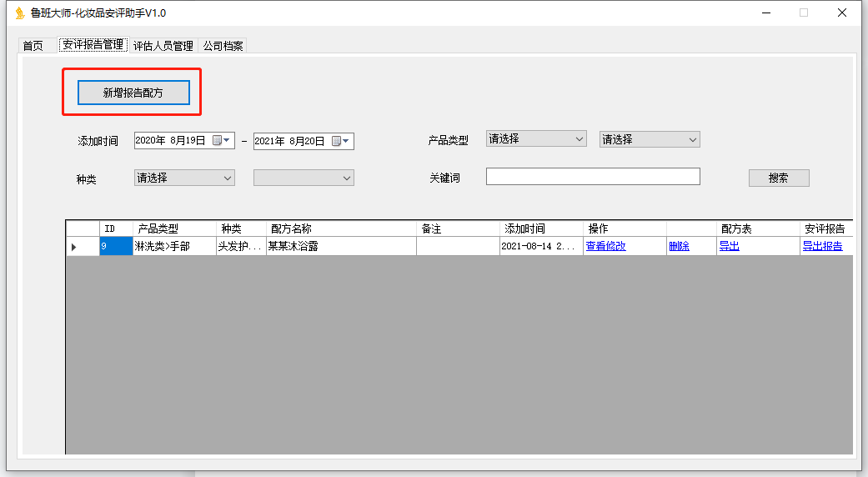The image size is (868, 477).
Task: Expand the second 产品类型 dropdown
Action: pyautogui.click(x=650, y=139)
